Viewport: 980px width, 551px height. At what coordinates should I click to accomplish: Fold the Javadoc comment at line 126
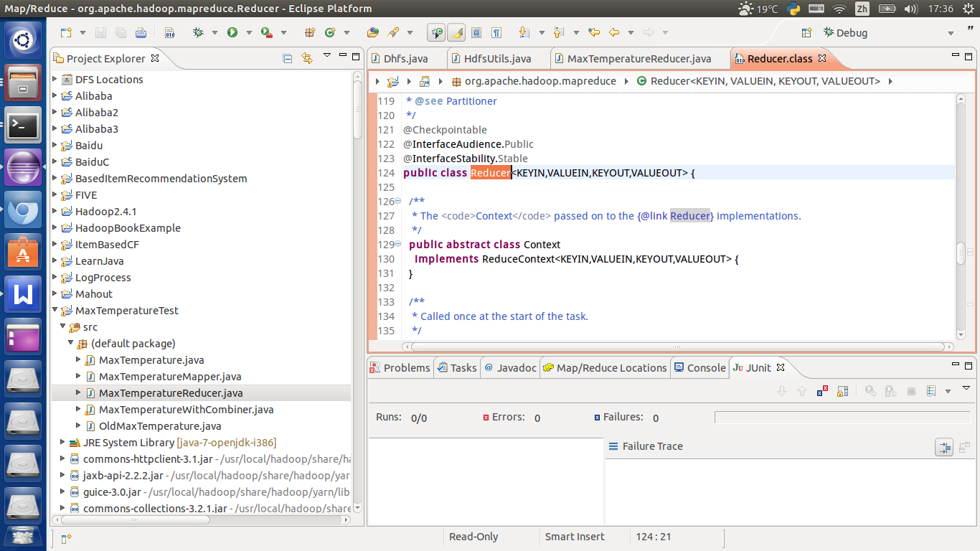(399, 202)
